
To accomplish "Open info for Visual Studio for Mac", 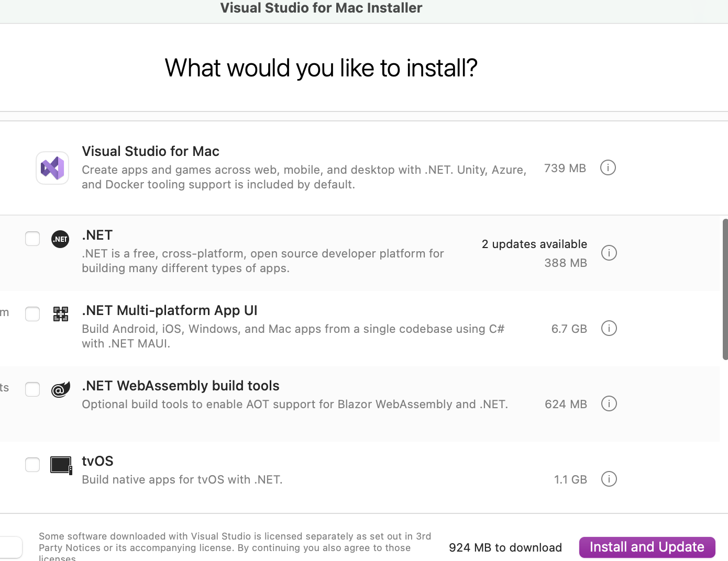I will pyautogui.click(x=608, y=167).
